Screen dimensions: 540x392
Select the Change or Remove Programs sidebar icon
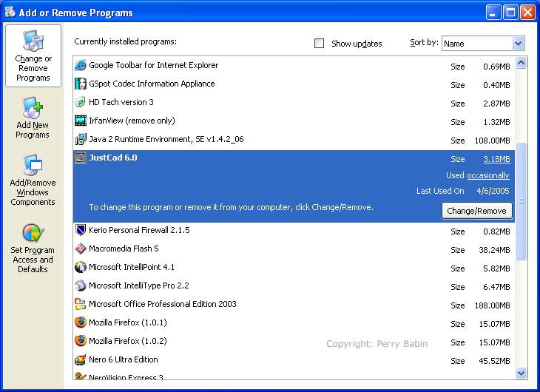click(33, 55)
